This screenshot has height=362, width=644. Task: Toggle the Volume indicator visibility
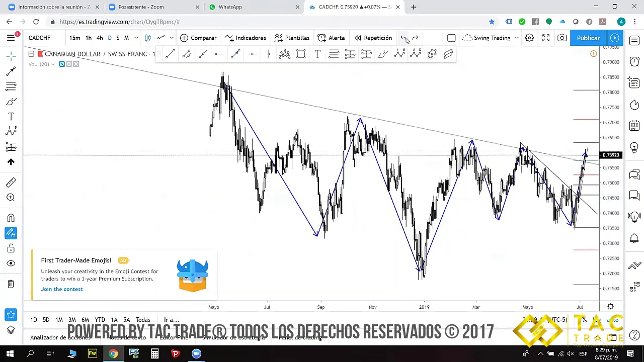62,64
